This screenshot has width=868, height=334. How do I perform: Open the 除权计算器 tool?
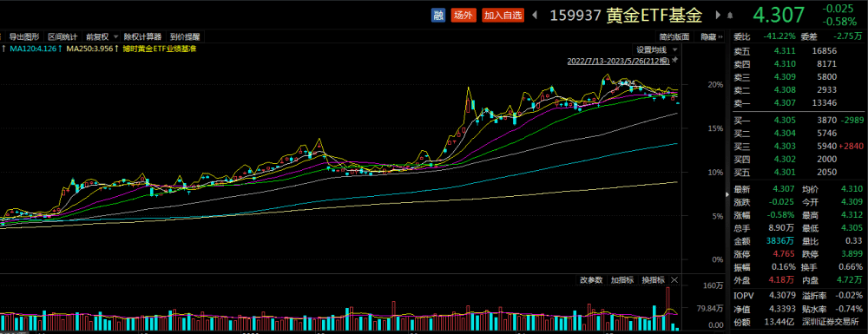click(x=143, y=37)
